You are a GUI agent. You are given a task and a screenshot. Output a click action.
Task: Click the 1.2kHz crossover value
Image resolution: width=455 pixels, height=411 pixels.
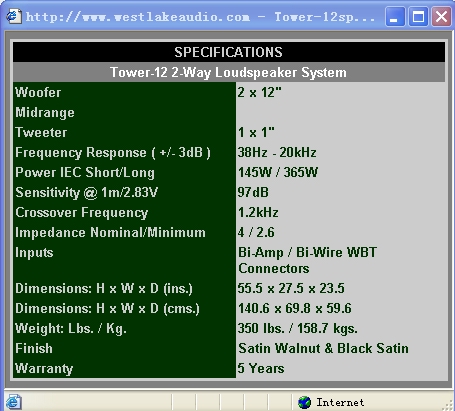(258, 212)
